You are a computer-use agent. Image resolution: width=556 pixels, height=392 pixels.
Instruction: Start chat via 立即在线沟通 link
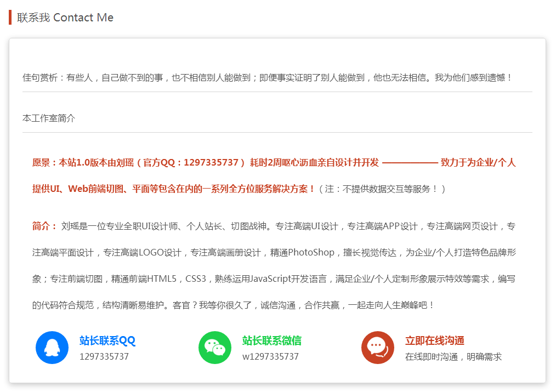434,340
